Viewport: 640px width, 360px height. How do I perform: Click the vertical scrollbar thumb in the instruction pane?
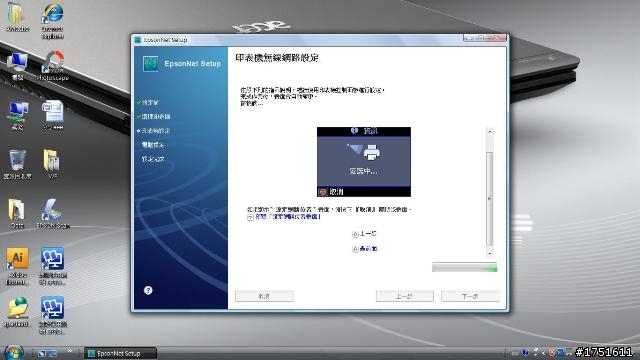click(490, 198)
